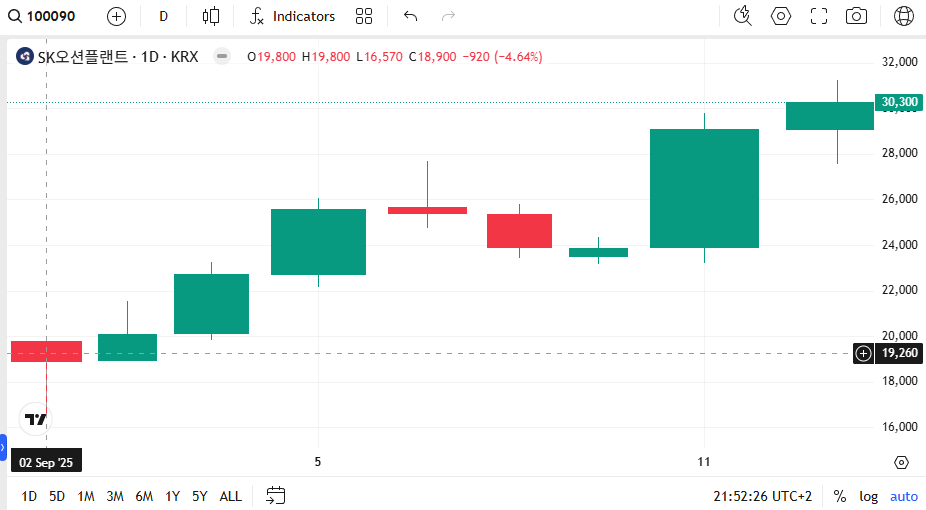Set range to 5Y
The image size is (926, 510).
point(200,496)
